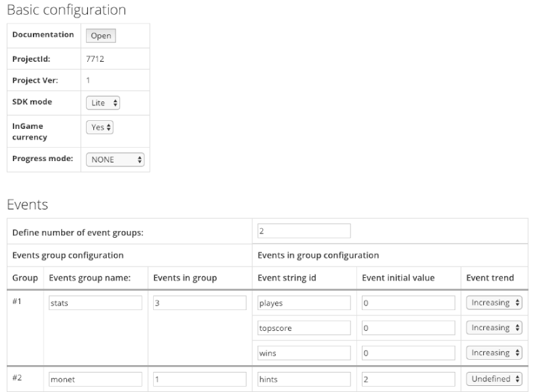Image resolution: width=537 pixels, height=392 pixels.
Task: Open the Event trend dropdown for topscore
Action: pos(494,328)
